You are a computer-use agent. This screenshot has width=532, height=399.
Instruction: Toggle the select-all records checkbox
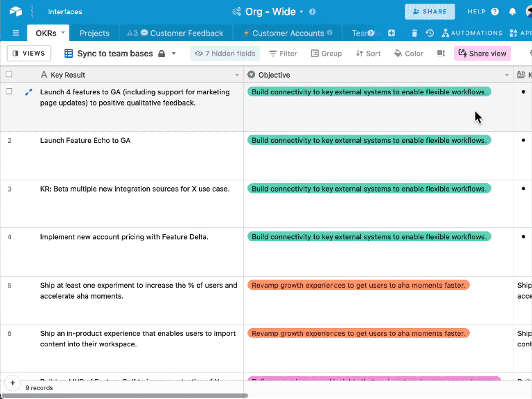coord(9,74)
